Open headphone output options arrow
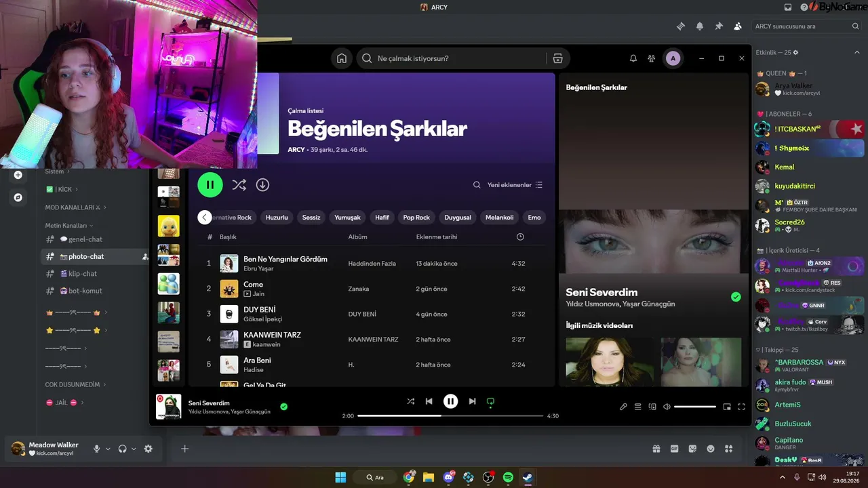 click(134, 449)
